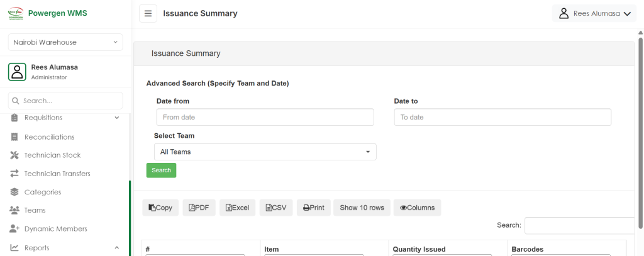Open the Nairobi Warehouse dropdown
This screenshot has width=644, height=256.
click(65, 42)
